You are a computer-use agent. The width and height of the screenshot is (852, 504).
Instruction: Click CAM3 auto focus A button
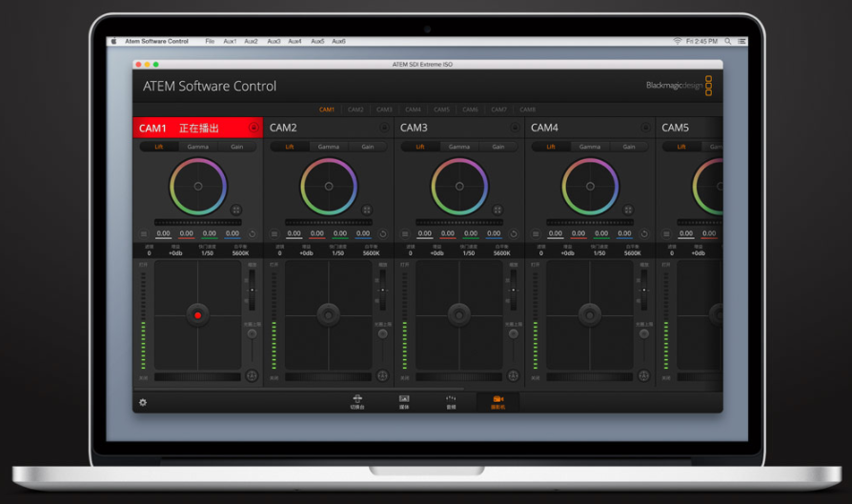coord(513,375)
